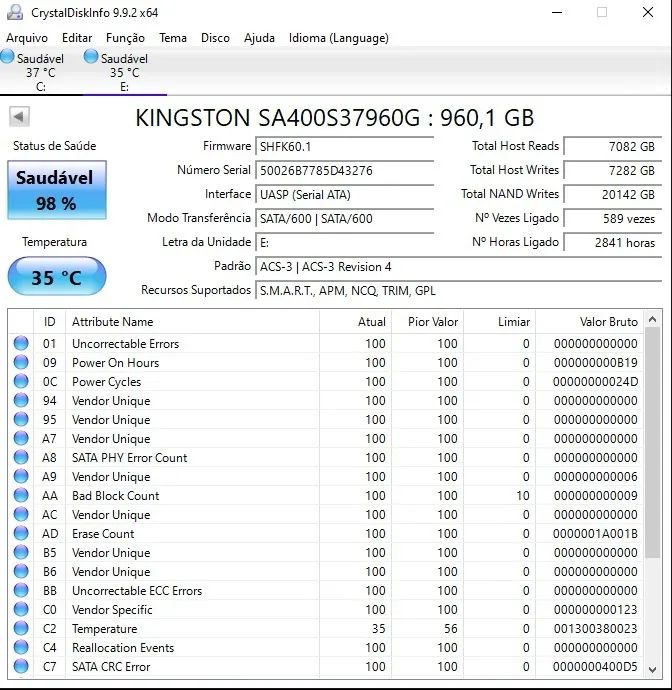This screenshot has width=672, height=690.
Task: Click the Attribute Name column header
Action: tap(192, 322)
